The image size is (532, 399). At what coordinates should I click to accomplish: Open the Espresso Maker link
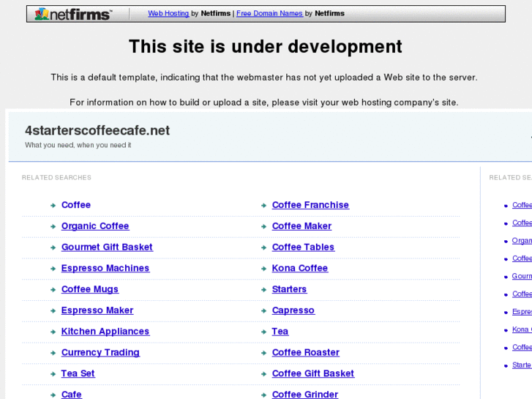pos(97,310)
